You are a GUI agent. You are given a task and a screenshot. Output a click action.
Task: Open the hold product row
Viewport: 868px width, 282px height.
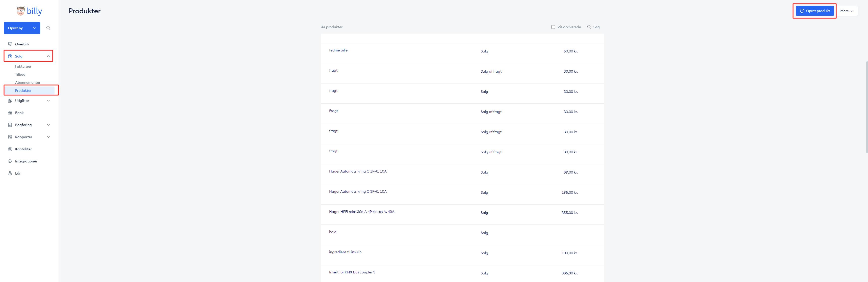point(462,235)
